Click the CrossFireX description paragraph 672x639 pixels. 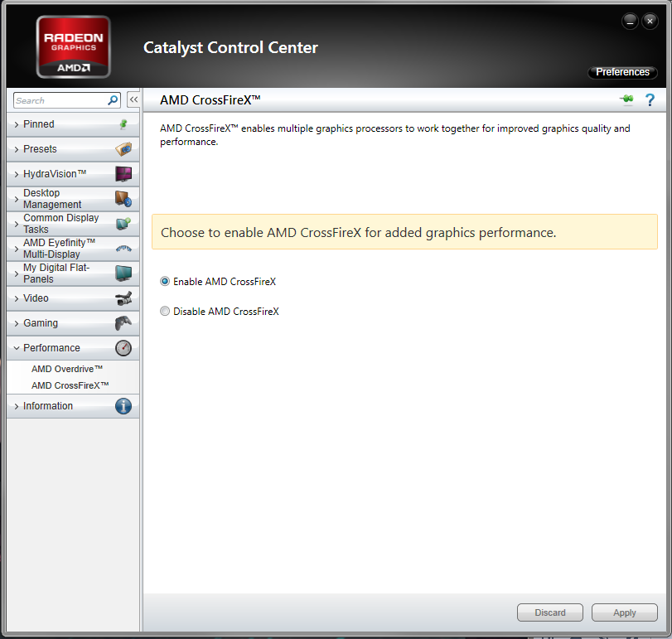[394, 134]
